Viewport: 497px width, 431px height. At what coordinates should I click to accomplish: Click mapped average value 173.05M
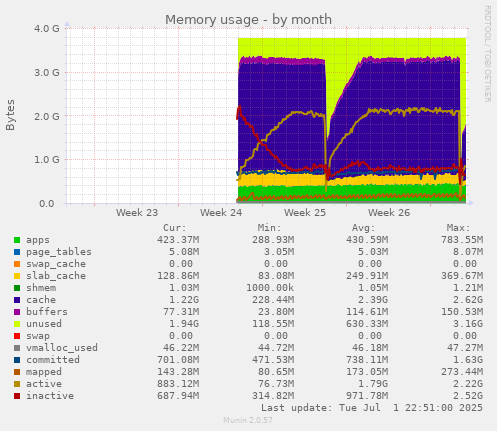click(367, 372)
